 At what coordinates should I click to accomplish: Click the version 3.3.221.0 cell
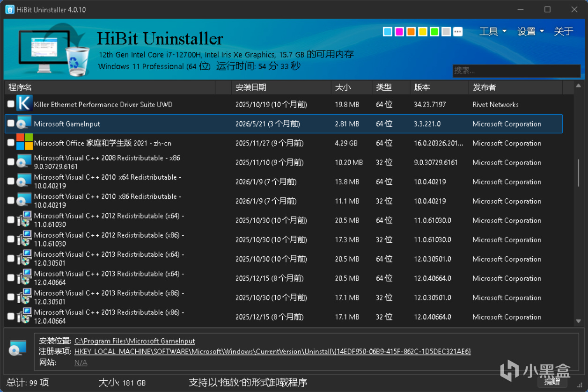coord(427,124)
